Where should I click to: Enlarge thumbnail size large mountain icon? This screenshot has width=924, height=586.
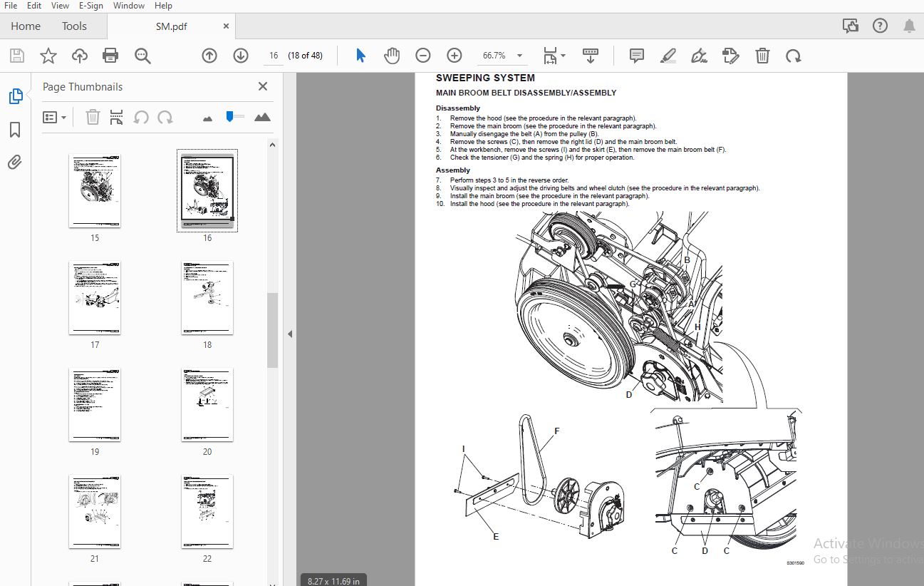pos(262,117)
